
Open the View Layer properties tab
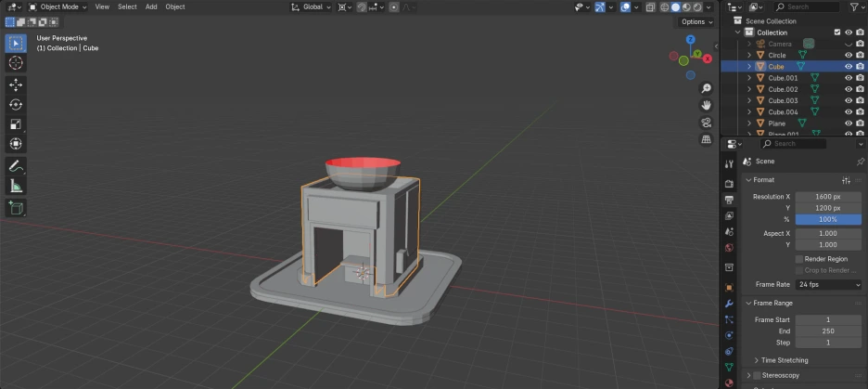(x=729, y=215)
